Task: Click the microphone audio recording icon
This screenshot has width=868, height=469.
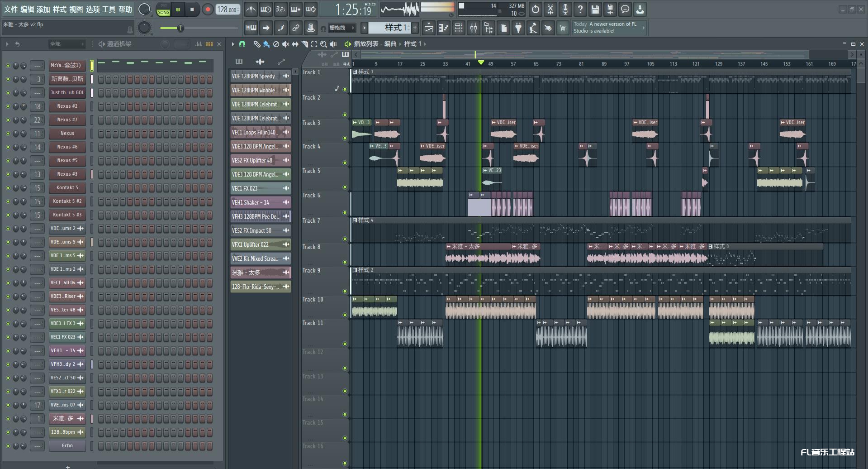Action: point(565,9)
